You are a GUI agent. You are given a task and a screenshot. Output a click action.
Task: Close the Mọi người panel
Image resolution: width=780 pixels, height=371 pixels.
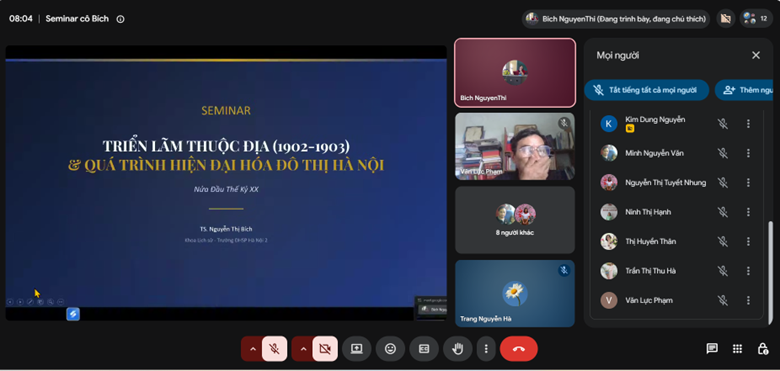tap(756, 55)
